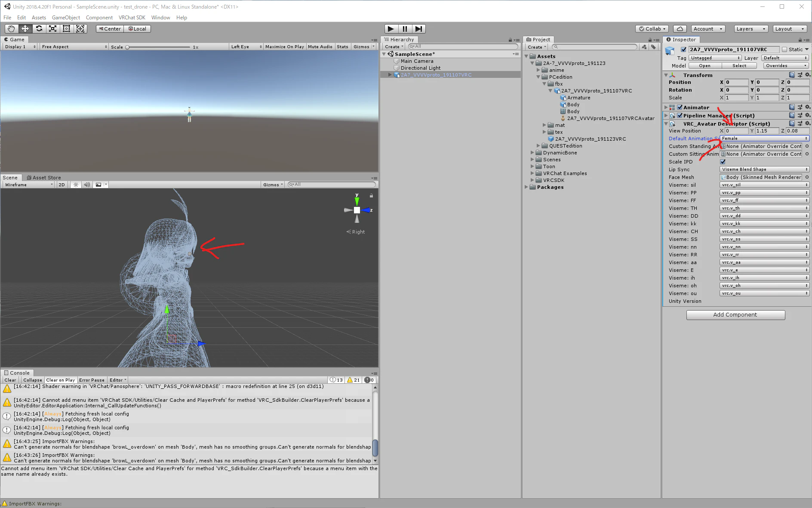Click search by label icon in Project
The height and width of the screenshot is (508, 812).
[653, 47]
